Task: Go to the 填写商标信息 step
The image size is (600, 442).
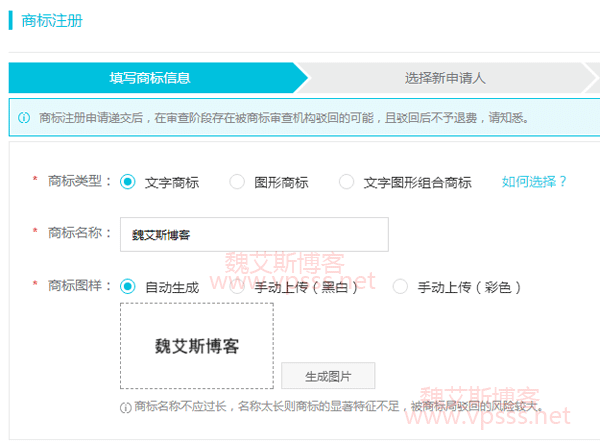Action: point(150,78)
